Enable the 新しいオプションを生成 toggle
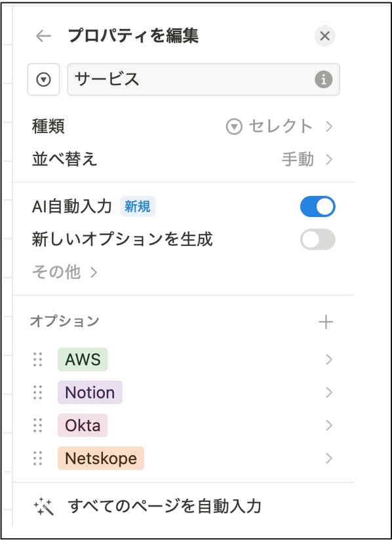 click(317, 240)
